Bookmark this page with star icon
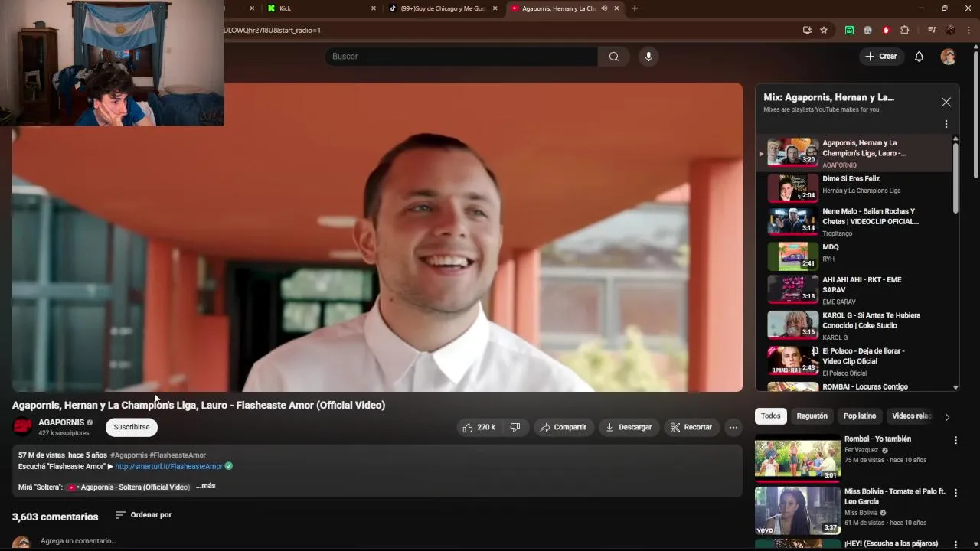Image resolution: width=980 pixels, height=551 pixels. click(824, 30)
